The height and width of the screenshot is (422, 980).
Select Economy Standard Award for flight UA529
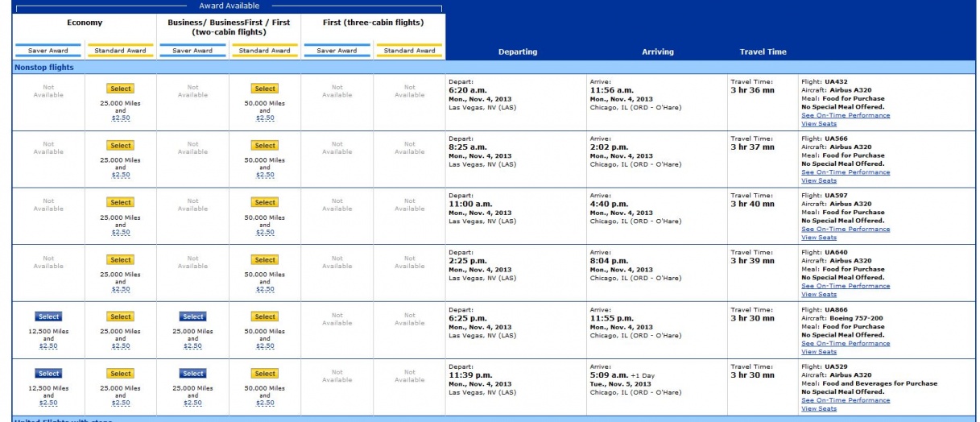[121, 374]
